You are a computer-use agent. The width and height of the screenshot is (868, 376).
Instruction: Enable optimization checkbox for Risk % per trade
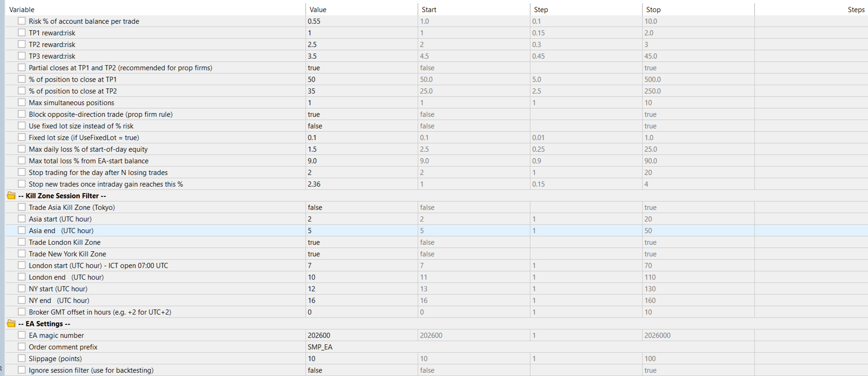click(x=22, y=21)
